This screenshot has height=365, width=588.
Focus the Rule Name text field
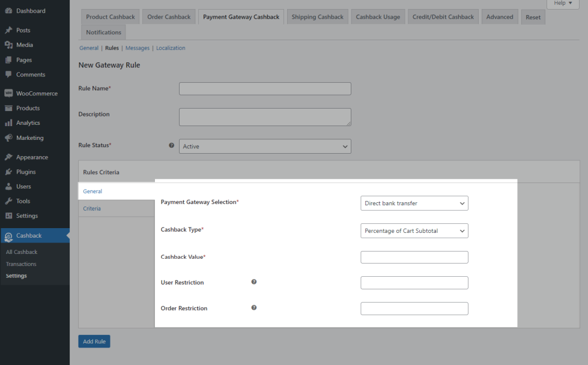[265, 89]
